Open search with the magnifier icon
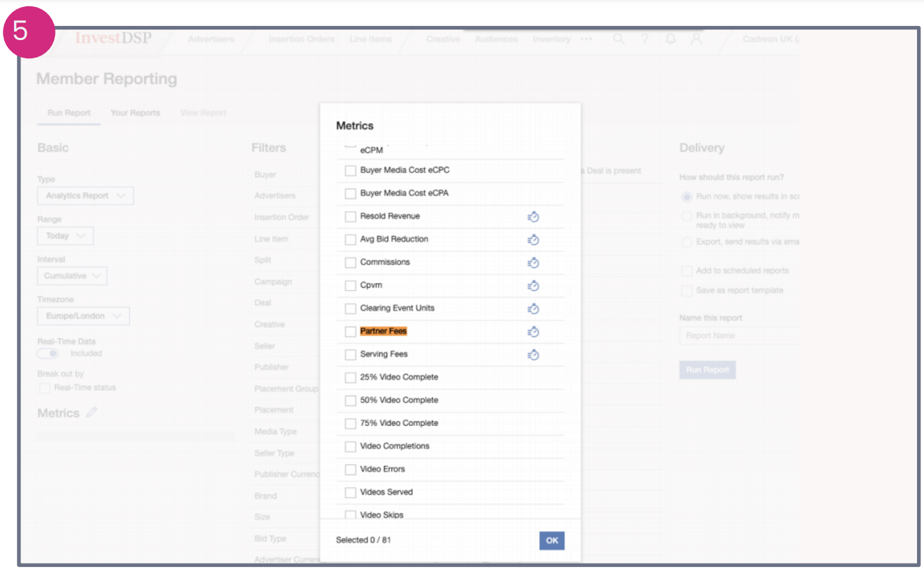The image size is (924, 572). tap(619, 39)
